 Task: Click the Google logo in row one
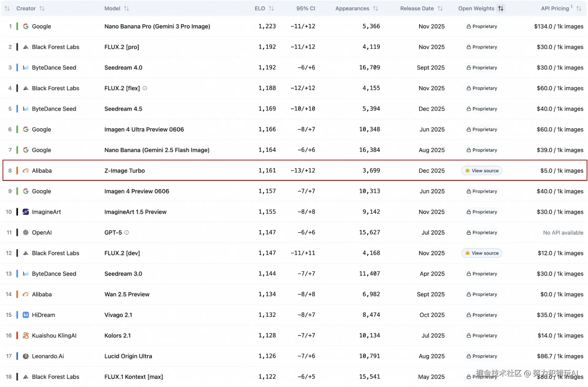[x=26, y=26]
